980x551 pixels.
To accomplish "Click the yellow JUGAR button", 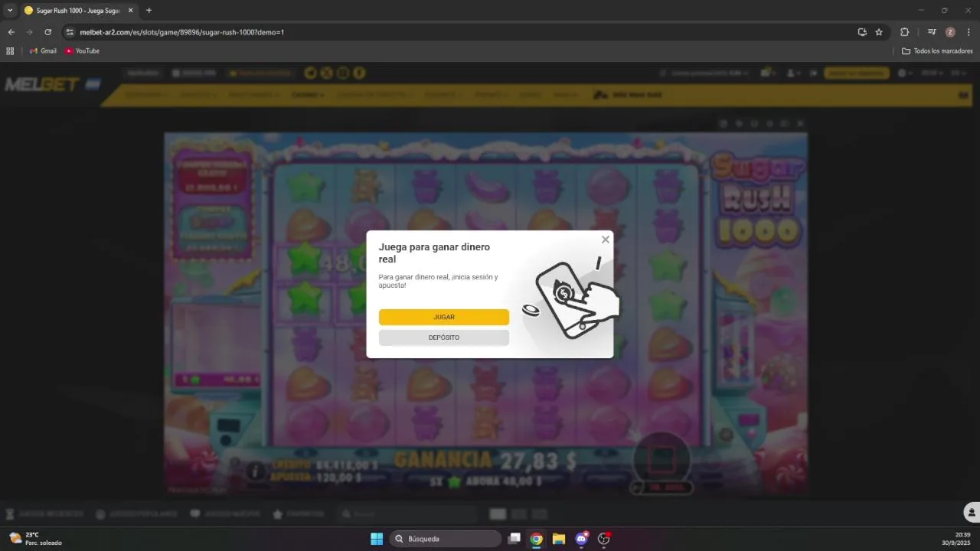I will coord(444,317).
